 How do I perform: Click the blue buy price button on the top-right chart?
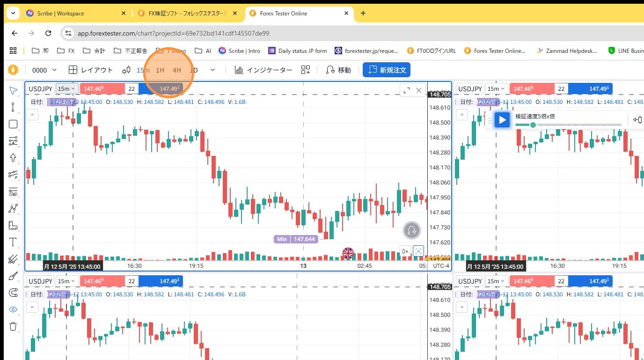point(590,88)
